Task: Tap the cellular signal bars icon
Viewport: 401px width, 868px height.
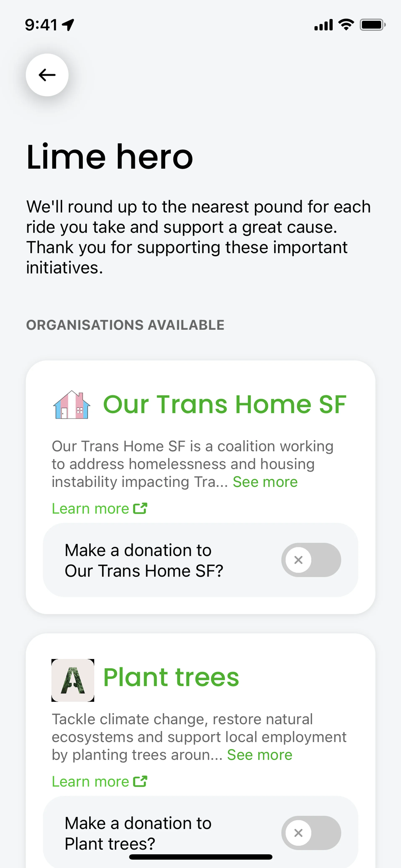Action: pos(324,25)
